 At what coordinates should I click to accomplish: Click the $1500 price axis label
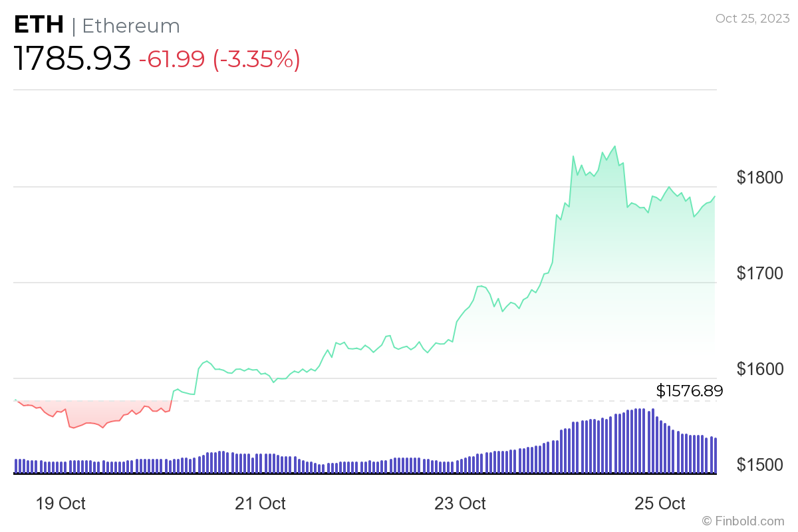[x=760, y=465]
